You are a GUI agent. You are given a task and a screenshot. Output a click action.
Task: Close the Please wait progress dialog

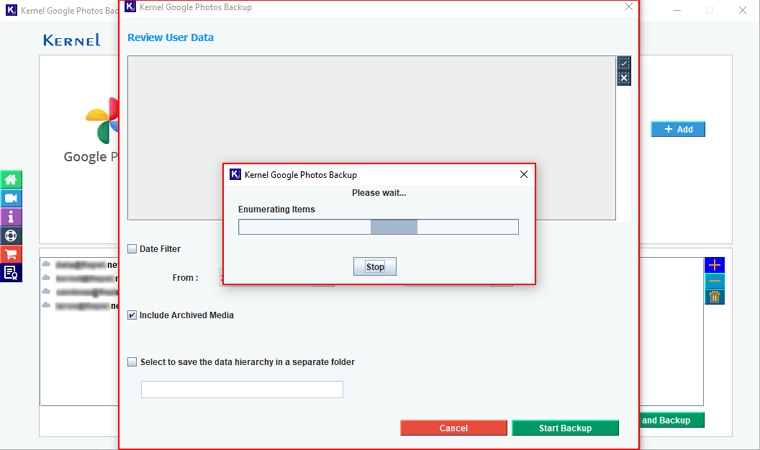pyautogui.click(x=524, y=174)
